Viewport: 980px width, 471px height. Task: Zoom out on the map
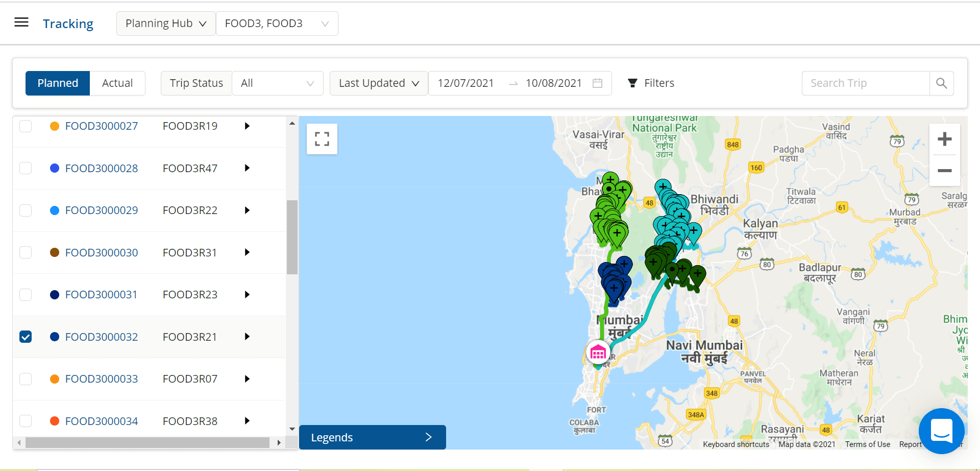coord(945,171)
